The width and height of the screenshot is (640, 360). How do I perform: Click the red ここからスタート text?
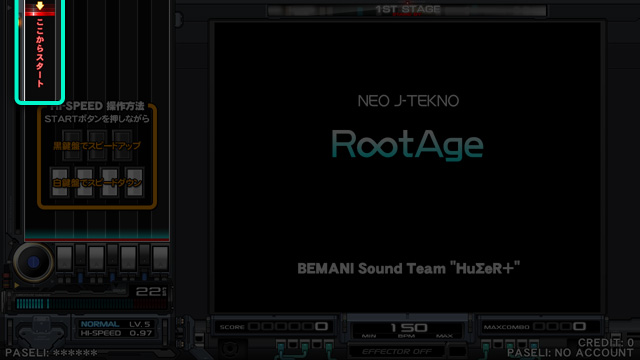(40, 53)
